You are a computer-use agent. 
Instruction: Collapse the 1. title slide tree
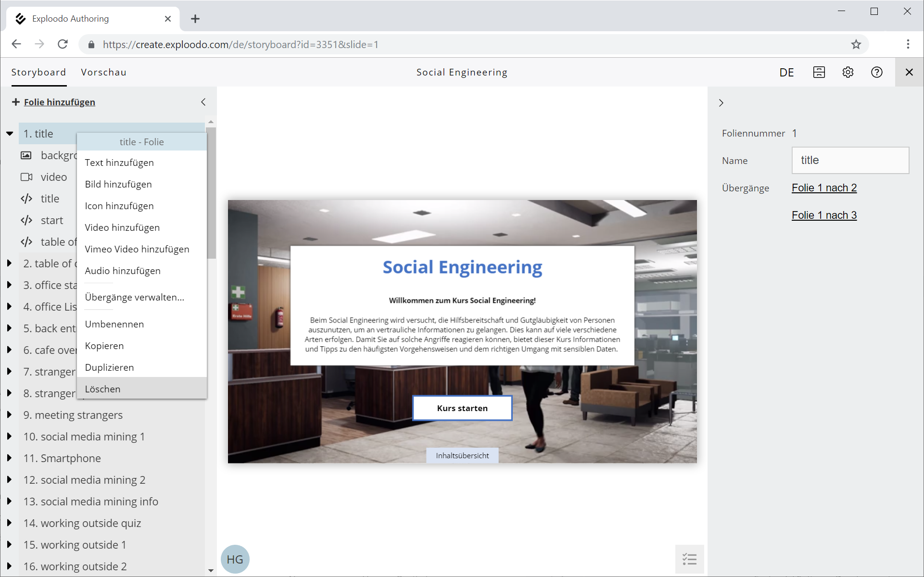coord(10,134)
